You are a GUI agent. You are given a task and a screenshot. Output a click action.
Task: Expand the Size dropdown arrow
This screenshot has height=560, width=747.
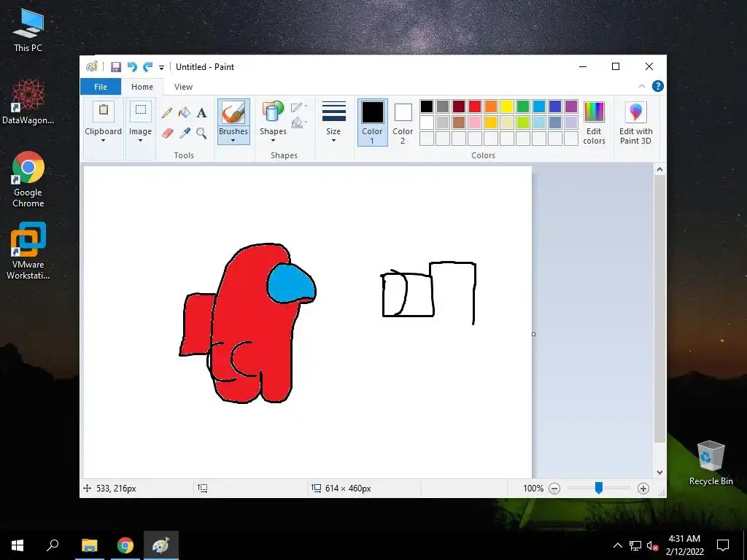tap(333, 141)
